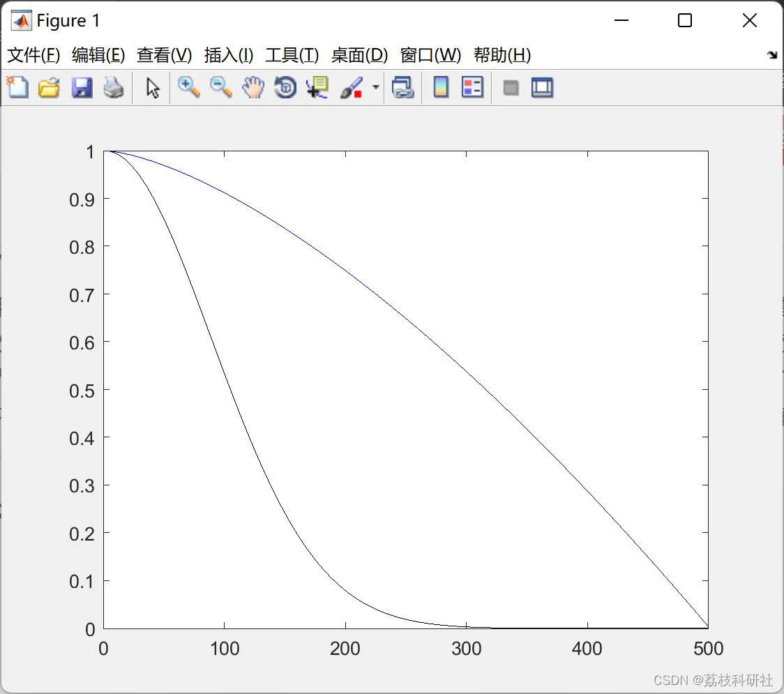Insert a legend using the toolbar icon

(472, 87)
